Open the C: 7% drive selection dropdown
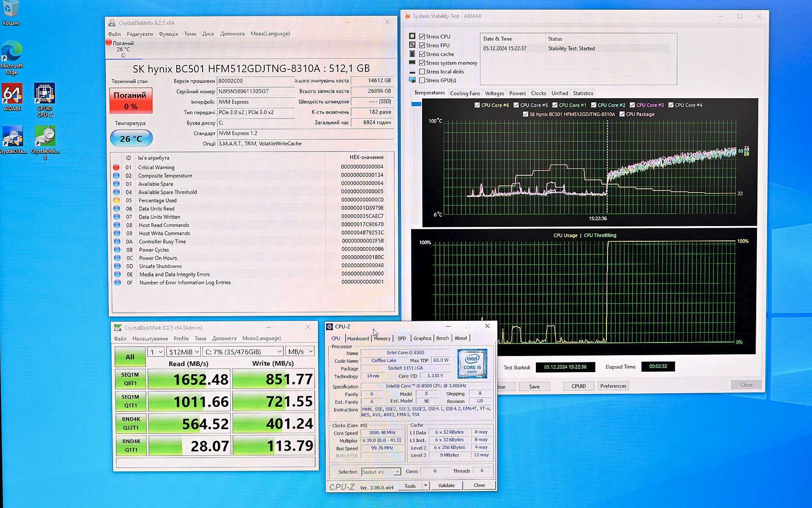Viewport: 812px width, 508px height. (243, 352)
